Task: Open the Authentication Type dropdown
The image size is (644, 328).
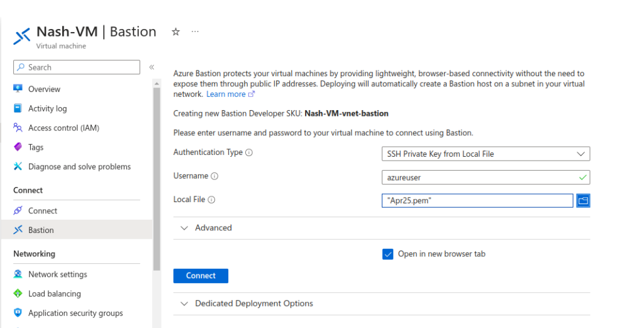Action: 486,154
